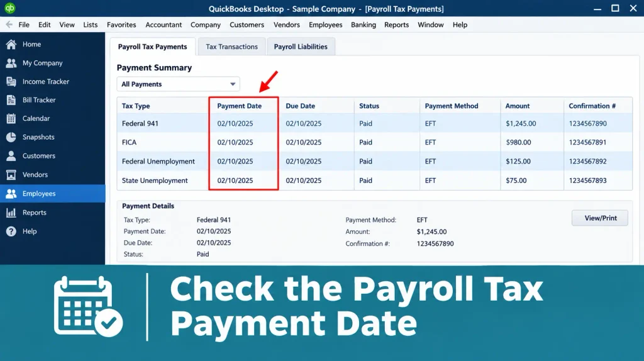Switch to the Tax Transactions tab
644x361 pixels.
click(231, 47)
